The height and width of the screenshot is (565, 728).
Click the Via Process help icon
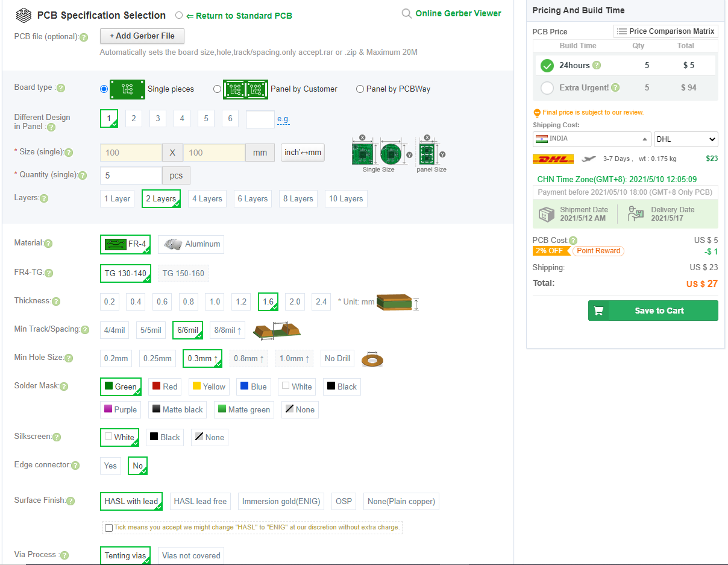(x=64, y=555)
